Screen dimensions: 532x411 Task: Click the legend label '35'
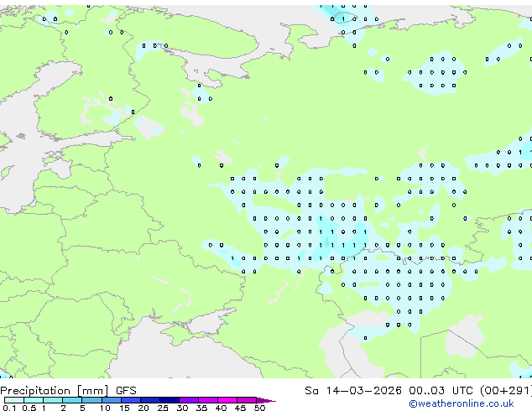click(x=201, y=408)
